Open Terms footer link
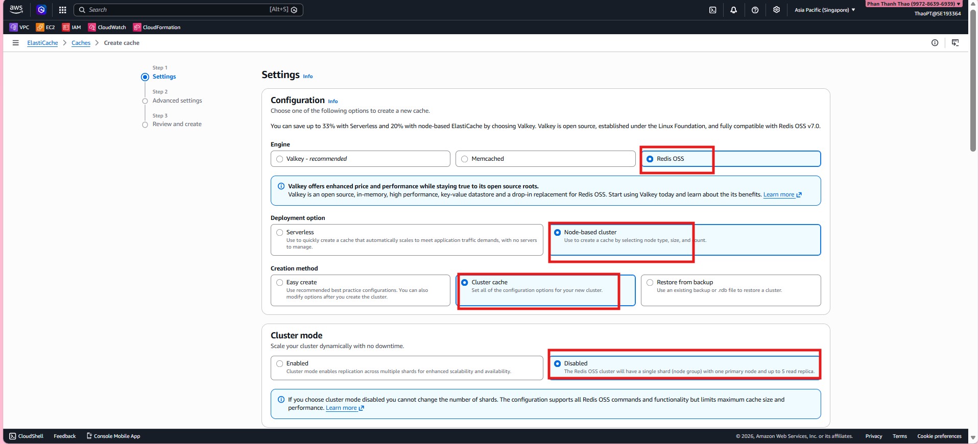This screenshot has height=444, width=980. click(x=899, y=436)
